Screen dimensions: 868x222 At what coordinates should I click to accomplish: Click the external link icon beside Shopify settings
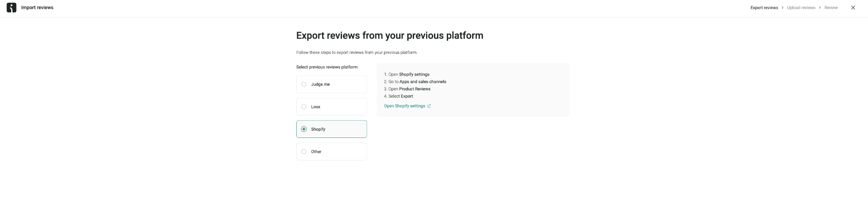[x=429, y=106]
